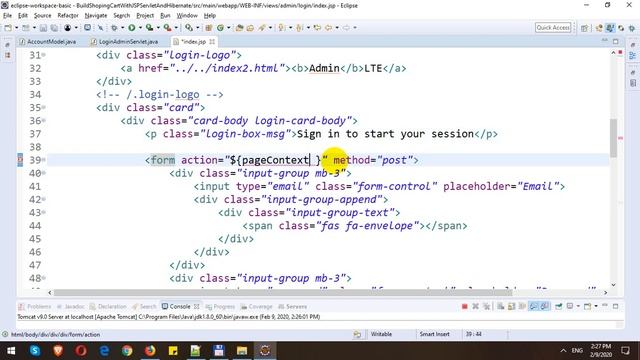Open the Debug bug icon in toolbar
The width and height of the screenshot is (640, 360).
tap(114, 27)
